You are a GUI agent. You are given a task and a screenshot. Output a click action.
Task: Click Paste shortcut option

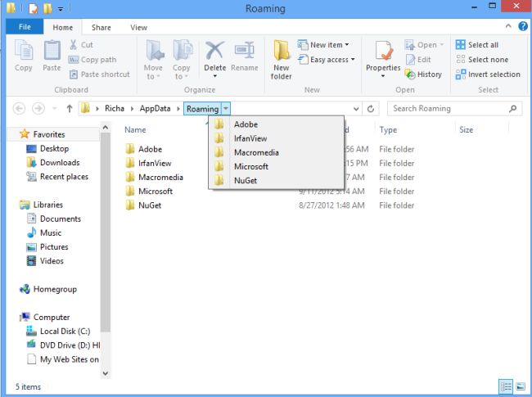99,74
